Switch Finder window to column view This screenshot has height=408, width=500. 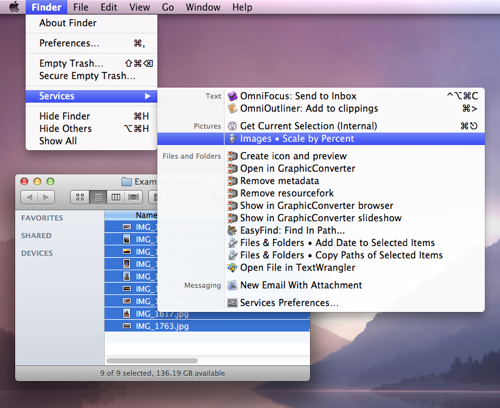click(x=116, y=197)
